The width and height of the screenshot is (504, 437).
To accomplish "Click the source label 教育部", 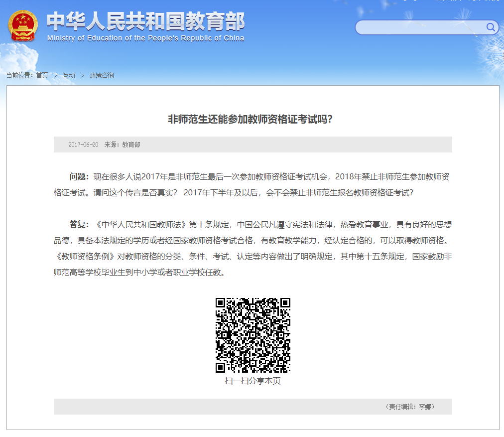I will click(x=130, y=145).
